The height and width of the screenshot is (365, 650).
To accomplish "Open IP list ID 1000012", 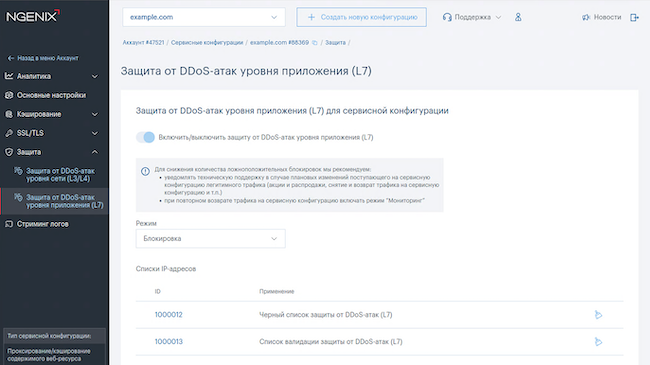I will (x=168, y=315).
